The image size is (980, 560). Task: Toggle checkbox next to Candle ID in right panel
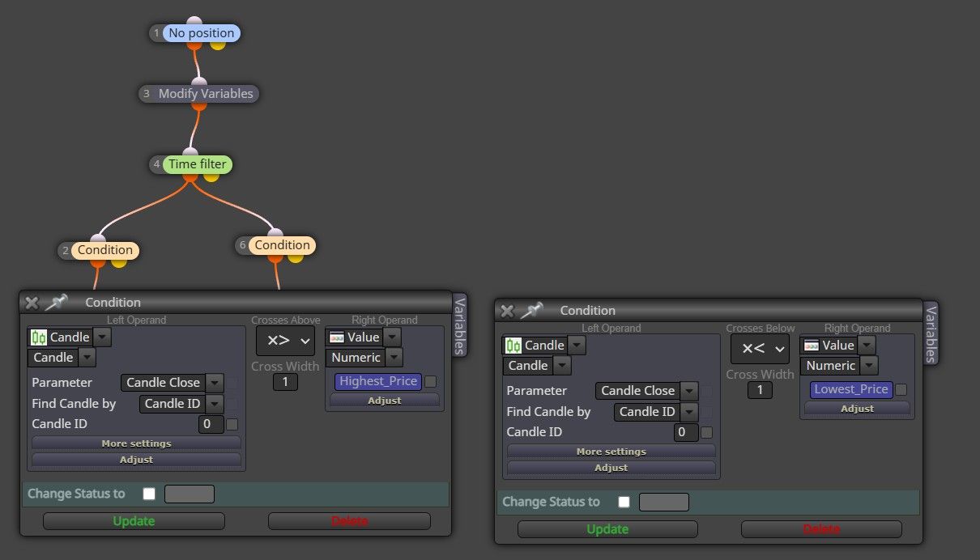tap(707, 432)
